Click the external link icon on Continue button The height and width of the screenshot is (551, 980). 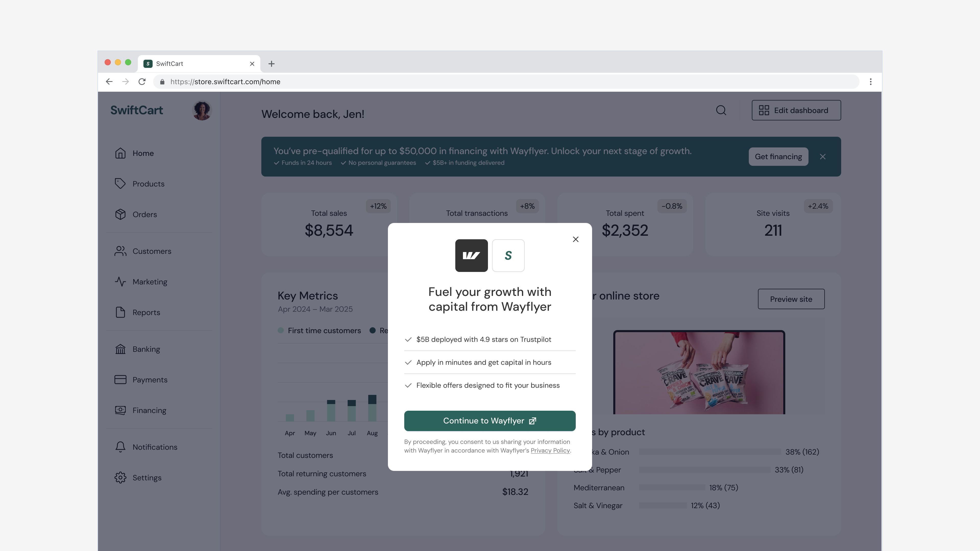coord(533,421)
